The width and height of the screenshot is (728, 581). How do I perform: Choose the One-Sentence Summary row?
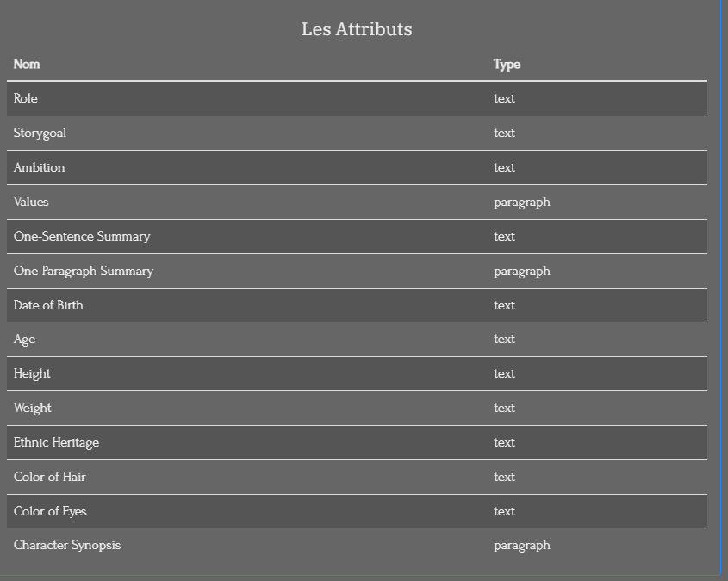[357, 236]
